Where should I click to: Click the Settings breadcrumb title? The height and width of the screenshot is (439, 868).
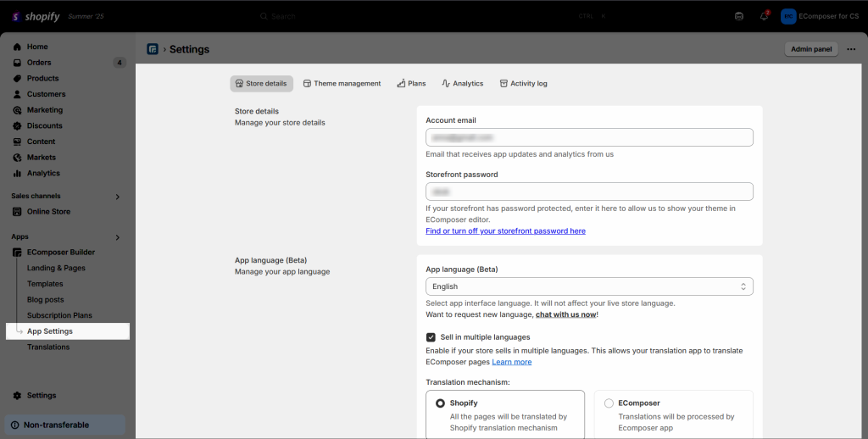(189, 49)
